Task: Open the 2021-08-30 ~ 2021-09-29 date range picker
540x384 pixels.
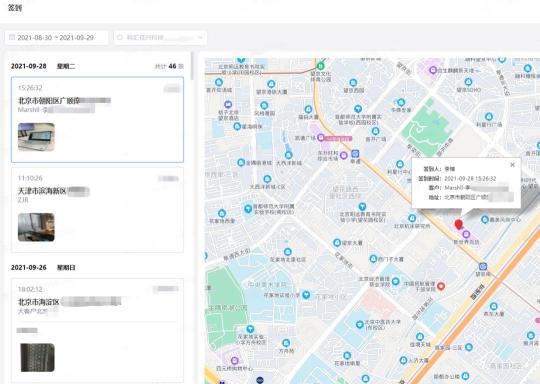Action: [x=56, y=38]
